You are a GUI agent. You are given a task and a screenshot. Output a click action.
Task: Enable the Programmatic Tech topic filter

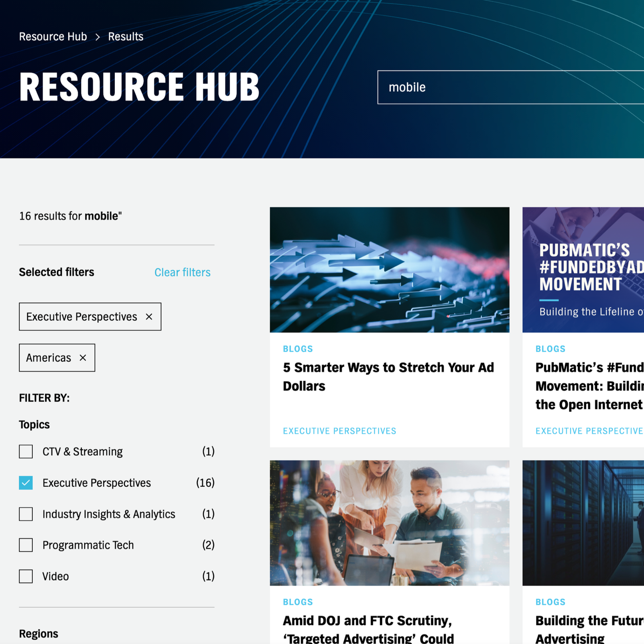tap(26, 545)
